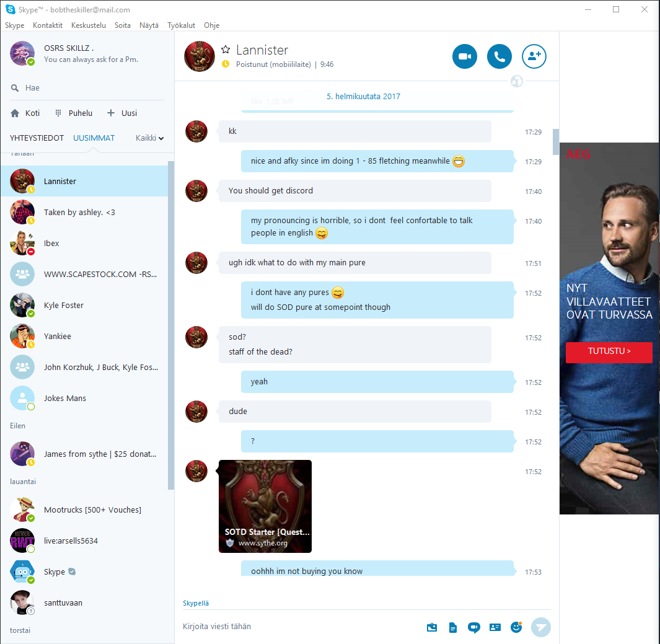Click the grinning emoji in the fletching message
Image resolution: width=660 pixels, height=644 pixels.
click(x=459, y=161)
